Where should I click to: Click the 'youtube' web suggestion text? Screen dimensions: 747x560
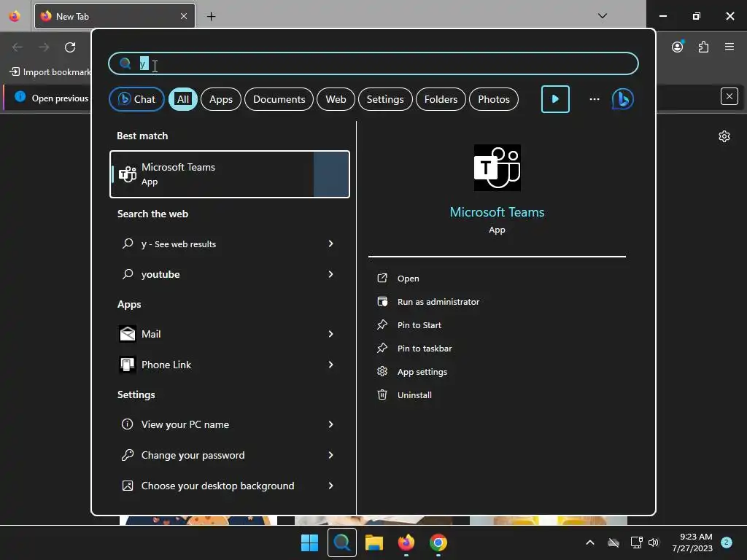(160, 274)
